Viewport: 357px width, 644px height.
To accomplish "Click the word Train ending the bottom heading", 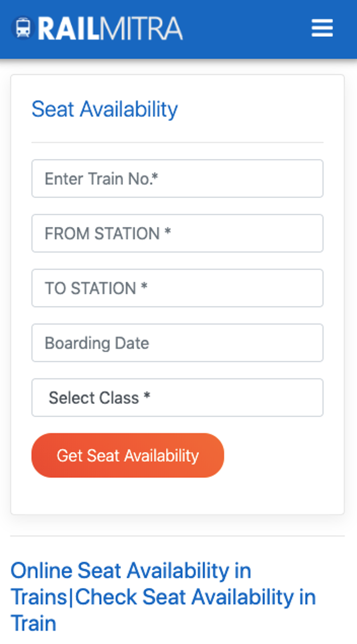I will point(34,623).
